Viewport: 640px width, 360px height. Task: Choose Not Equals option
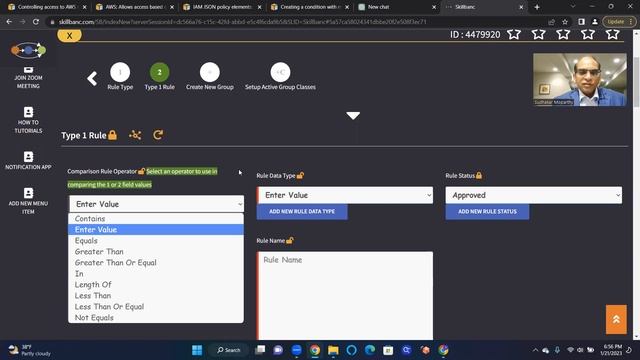(x=156, y=318)
